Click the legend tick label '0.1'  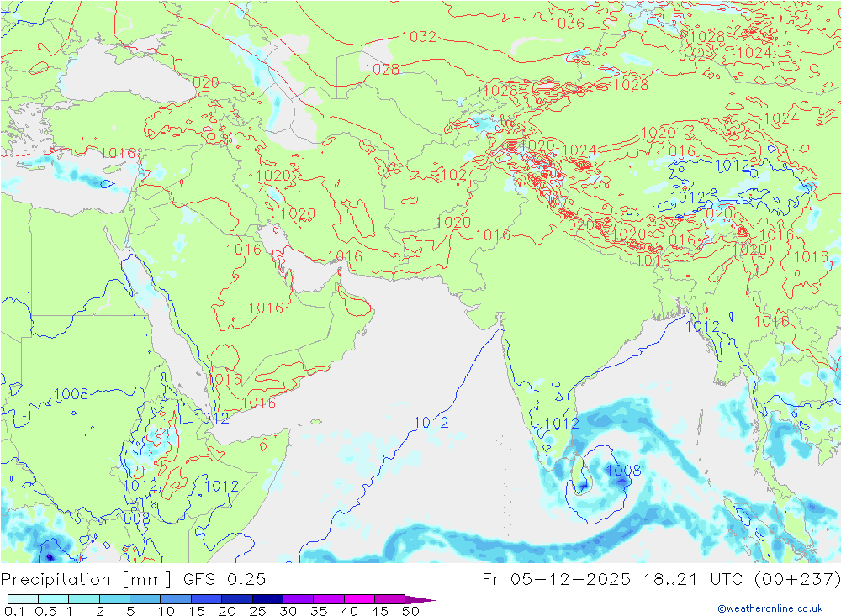[x=14, y=611]
